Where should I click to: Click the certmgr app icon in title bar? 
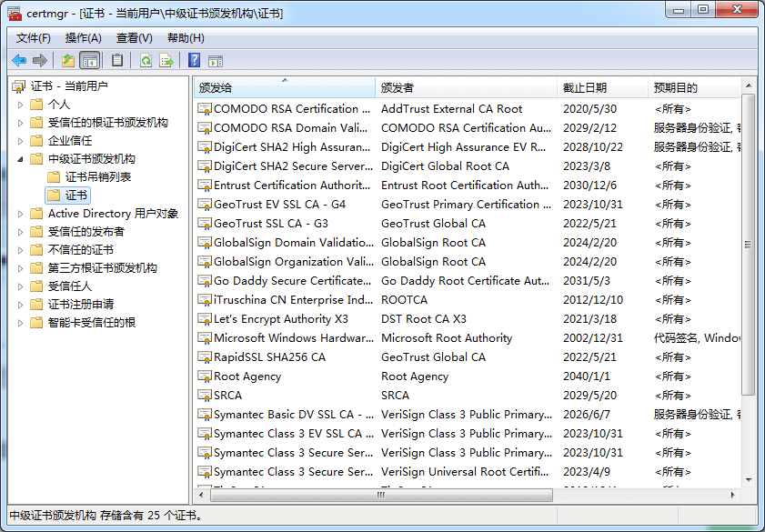tap(15, 13)
